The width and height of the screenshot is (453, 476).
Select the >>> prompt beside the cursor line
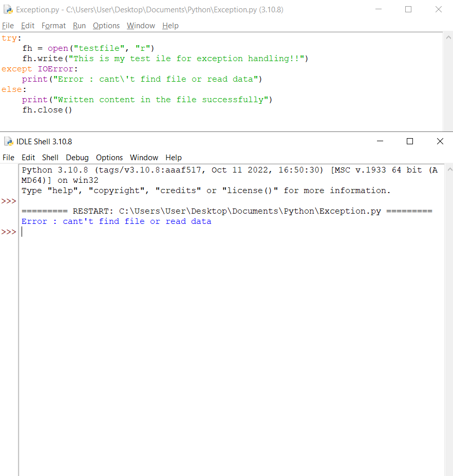point(9,232)
